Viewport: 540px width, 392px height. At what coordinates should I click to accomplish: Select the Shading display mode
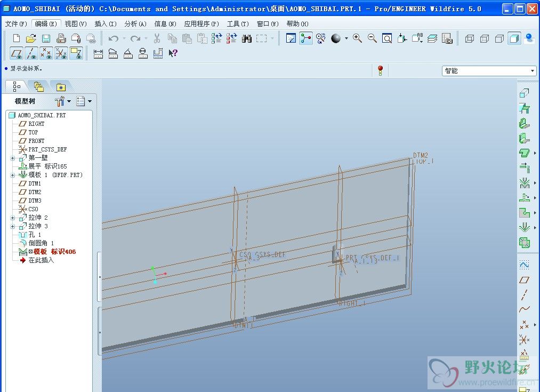(514, 38)
